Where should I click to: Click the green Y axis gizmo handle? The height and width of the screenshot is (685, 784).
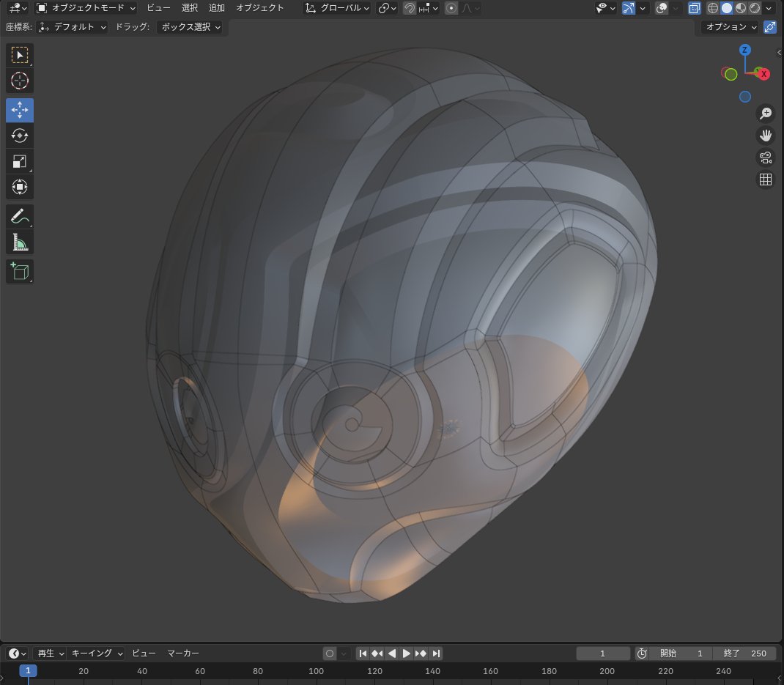(731, 75)
